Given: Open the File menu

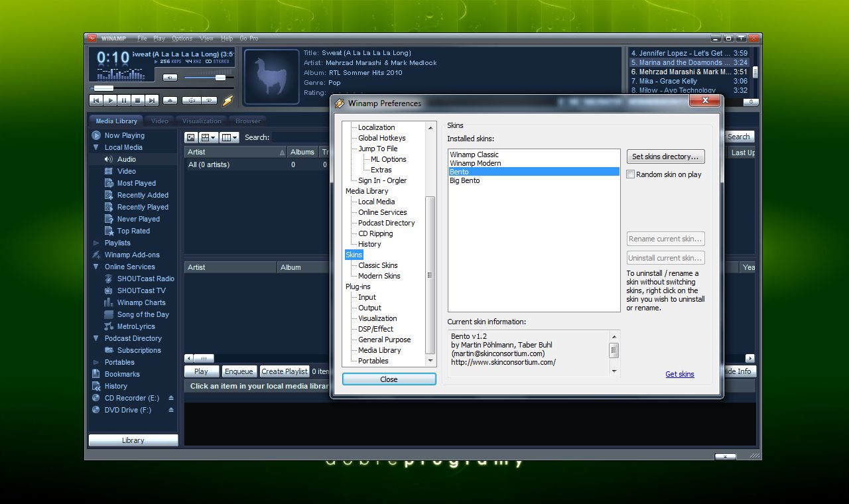Looking at the screenshot, I should point(142,38).
